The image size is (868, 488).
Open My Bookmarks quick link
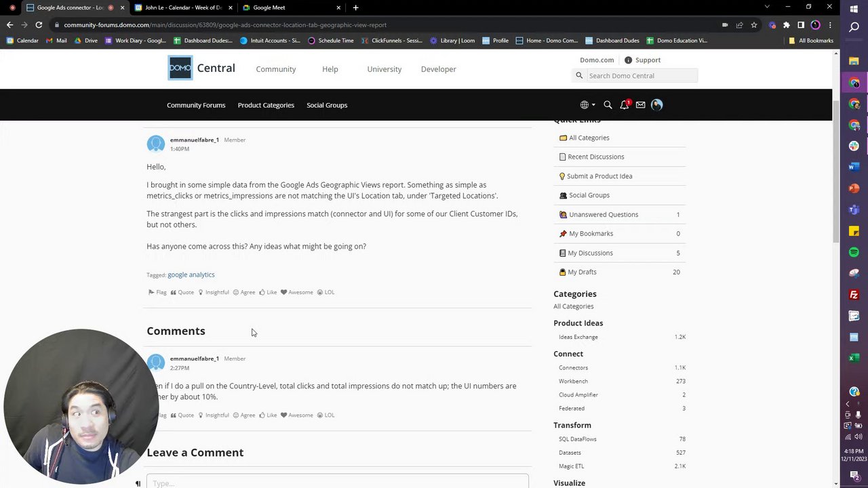[x=586, y=233]
